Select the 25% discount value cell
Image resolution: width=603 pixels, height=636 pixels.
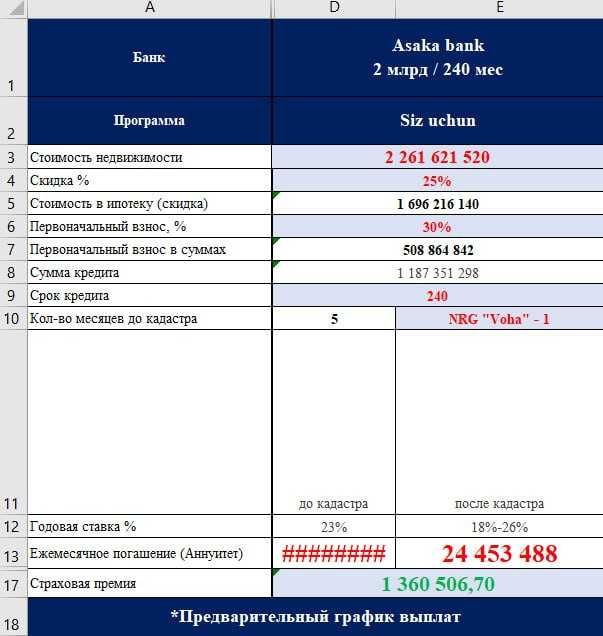click(438, 180)
